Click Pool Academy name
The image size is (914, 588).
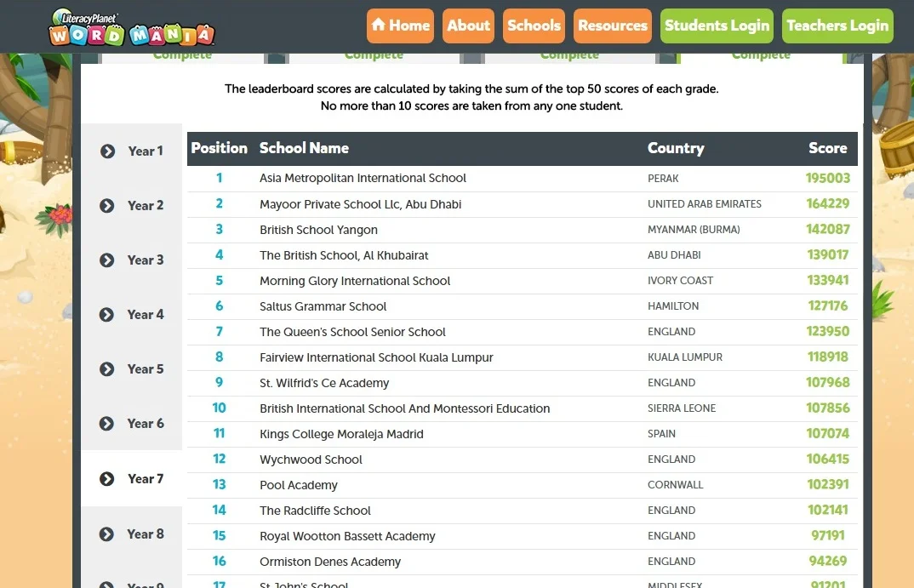click(299, 485)
